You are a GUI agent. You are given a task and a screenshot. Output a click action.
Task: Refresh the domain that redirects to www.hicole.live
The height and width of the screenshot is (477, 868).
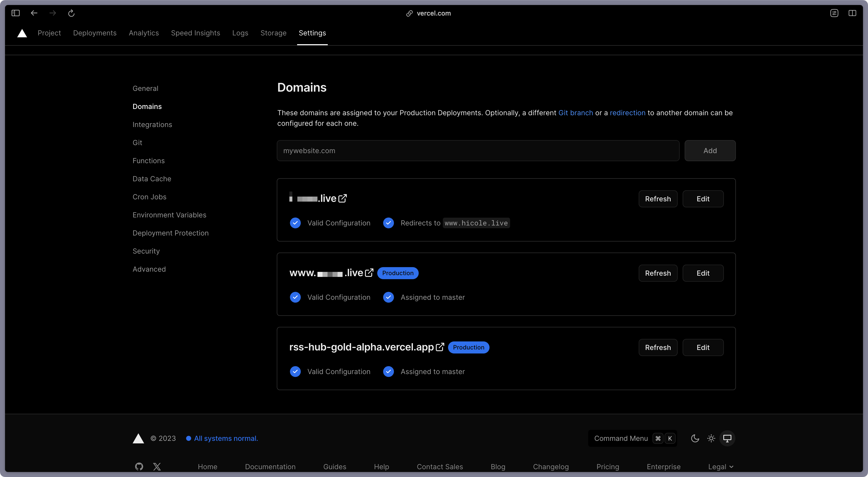point(658,199)
